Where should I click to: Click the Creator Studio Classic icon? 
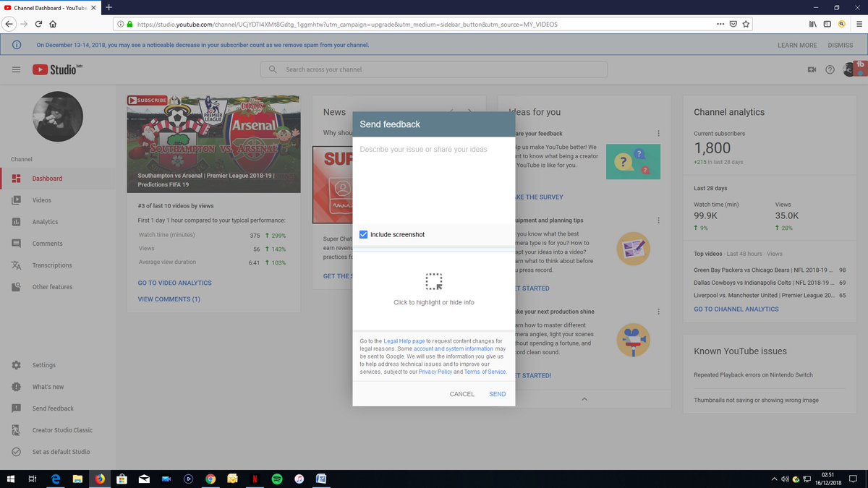(x=16, y=430)
